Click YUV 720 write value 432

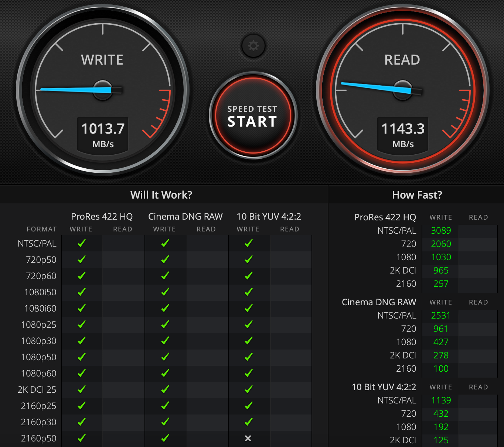(x=441, y=414)
